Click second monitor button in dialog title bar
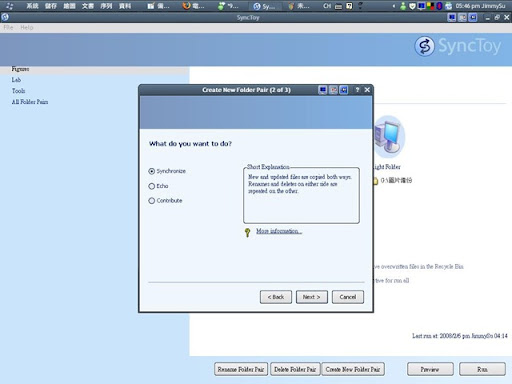The image size is (512, 384). 333,90
